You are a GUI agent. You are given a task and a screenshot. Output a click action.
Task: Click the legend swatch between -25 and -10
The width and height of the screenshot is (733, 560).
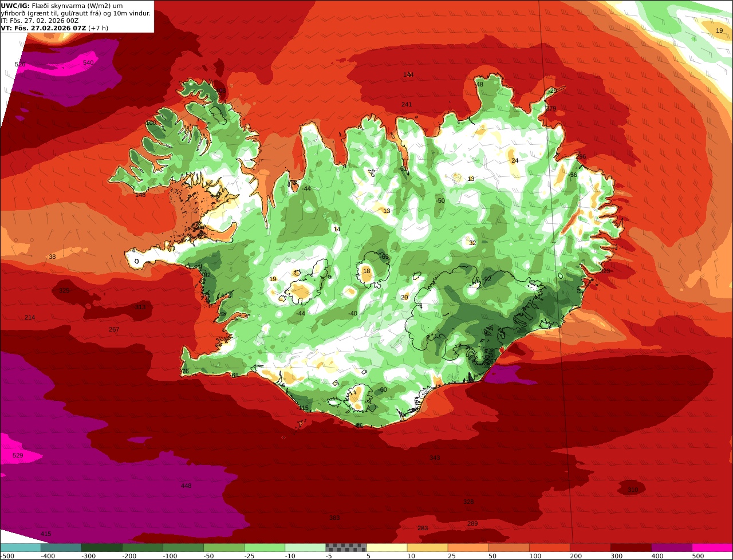click(265, 547)
